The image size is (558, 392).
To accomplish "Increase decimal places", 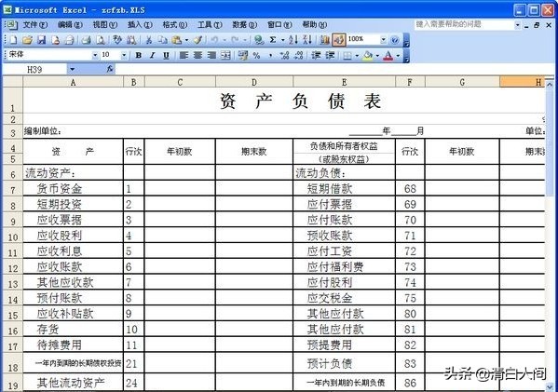I will coord(284,56).
